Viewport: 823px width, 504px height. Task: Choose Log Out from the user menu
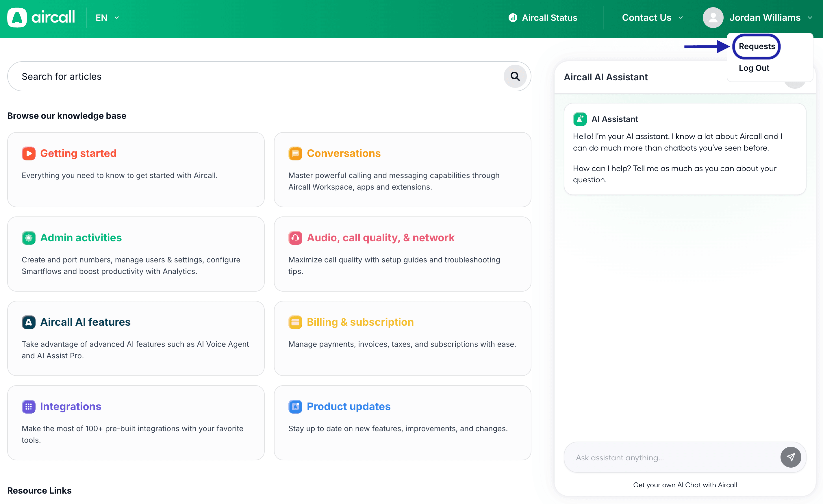754,68
